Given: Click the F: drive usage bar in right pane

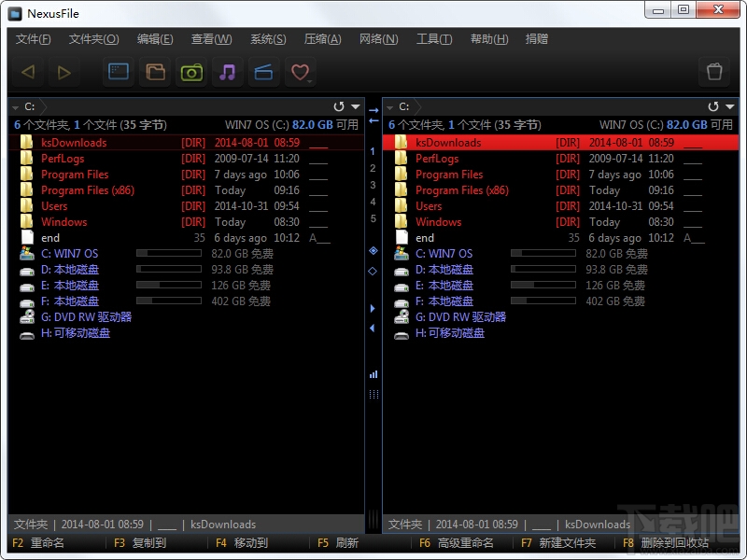Looking at the screenshot, I should (x=543, y=301).
